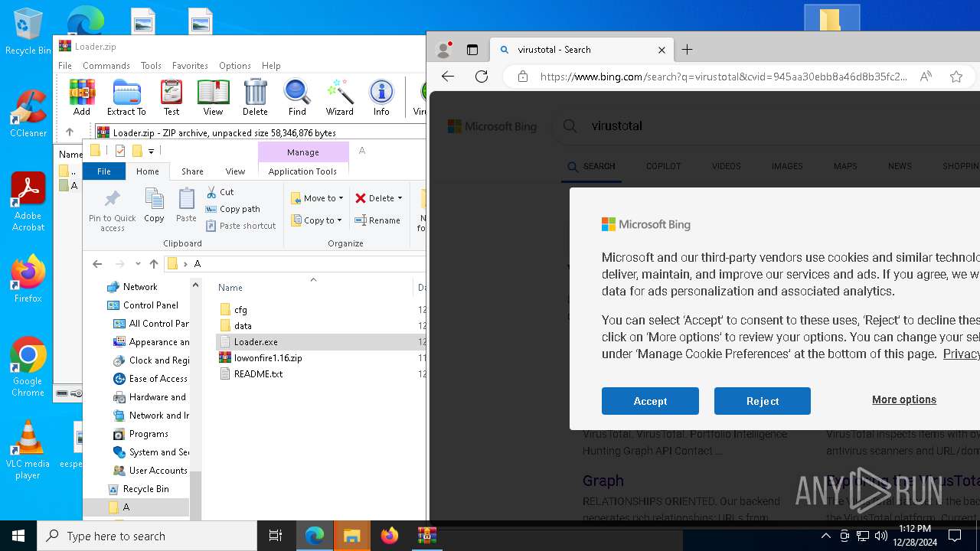
Task: Click the Add icon in WinRAR toolbar
Action: pos(82,97)
